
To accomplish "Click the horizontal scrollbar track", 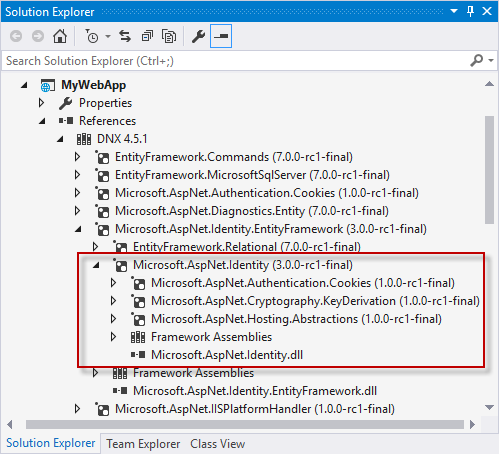I will click(x=245, y=424).
